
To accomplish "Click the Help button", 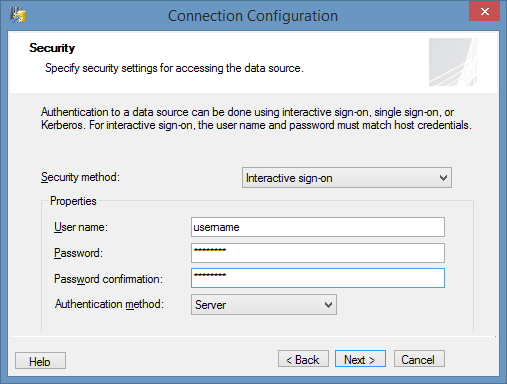I will (40, 361).
